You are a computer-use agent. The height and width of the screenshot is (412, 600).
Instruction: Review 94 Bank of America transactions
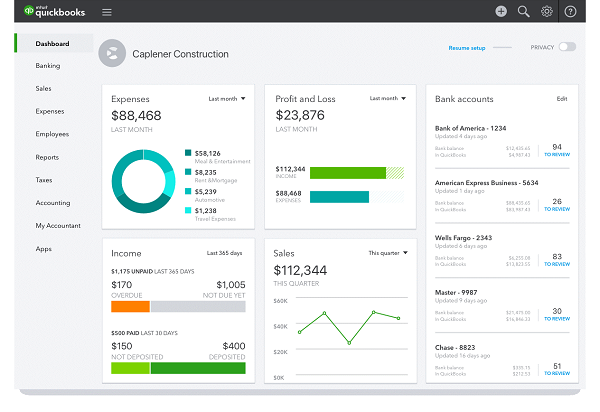pos(557,150)
